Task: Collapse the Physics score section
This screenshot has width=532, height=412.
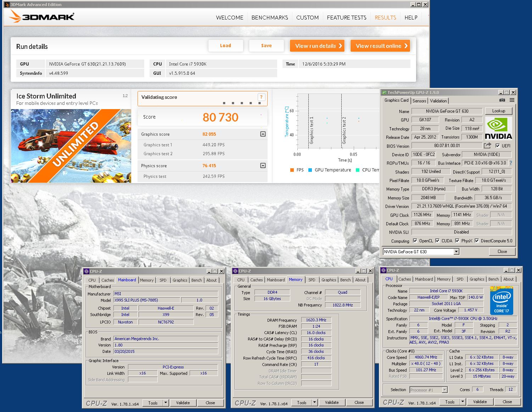Action: [x=263, y=165]
